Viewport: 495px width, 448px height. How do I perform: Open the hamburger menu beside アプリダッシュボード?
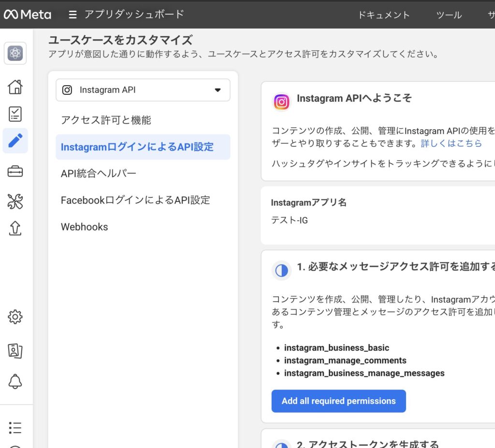pyautogui.click(x=73, y=15)
